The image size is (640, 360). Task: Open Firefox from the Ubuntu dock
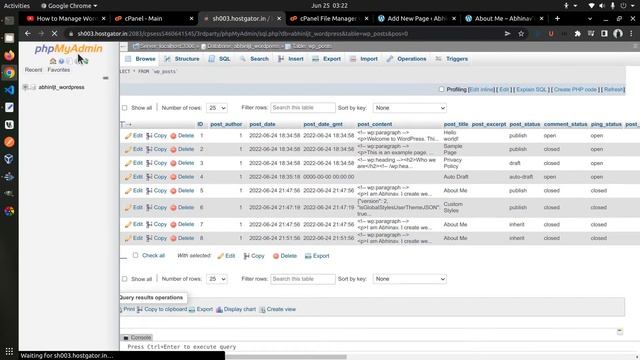9,55
